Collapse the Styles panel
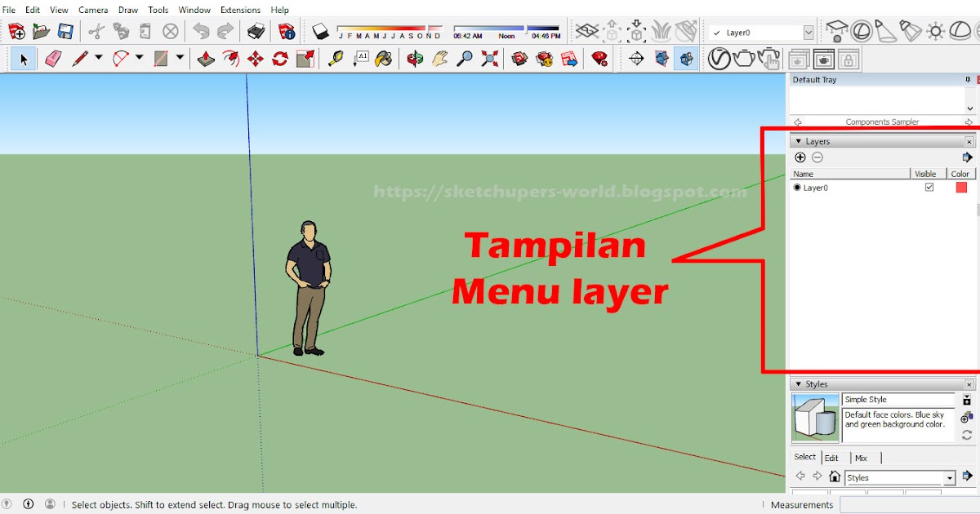 [x=799, y=384]
